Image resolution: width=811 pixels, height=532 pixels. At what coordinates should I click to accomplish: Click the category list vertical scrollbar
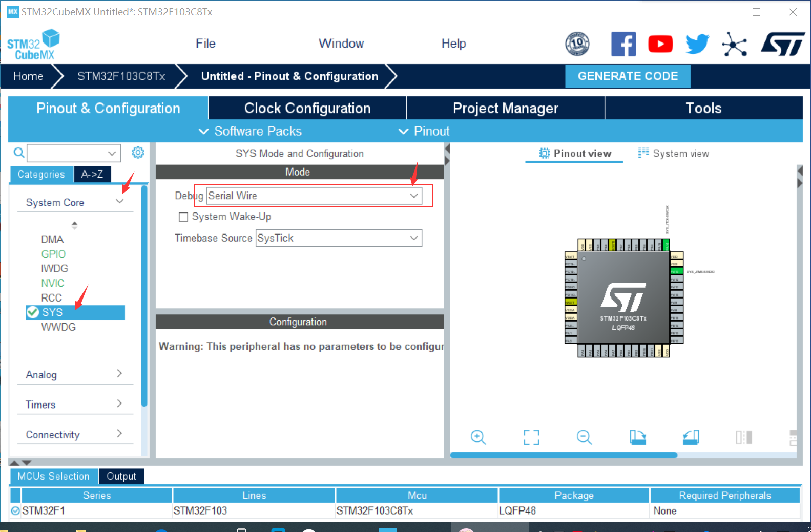point(144,295)
